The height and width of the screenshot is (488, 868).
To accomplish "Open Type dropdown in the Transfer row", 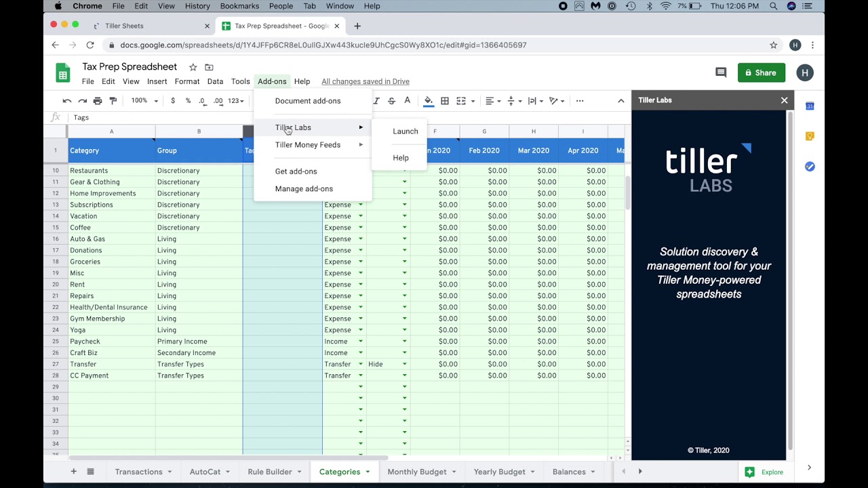I will (361, 364).
